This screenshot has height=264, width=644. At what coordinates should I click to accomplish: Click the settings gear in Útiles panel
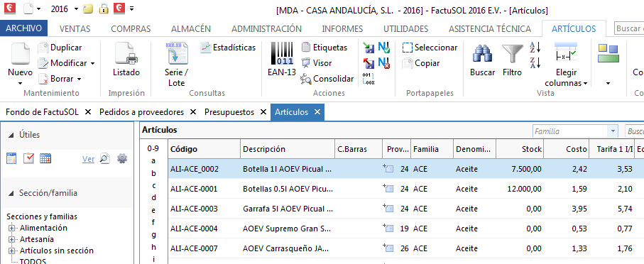122,158
